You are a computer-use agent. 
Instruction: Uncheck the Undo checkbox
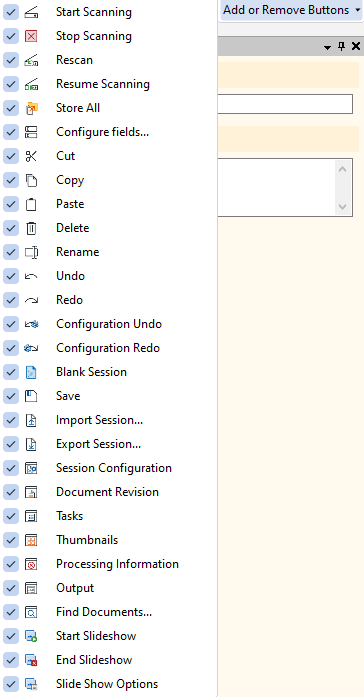[11, 276]
